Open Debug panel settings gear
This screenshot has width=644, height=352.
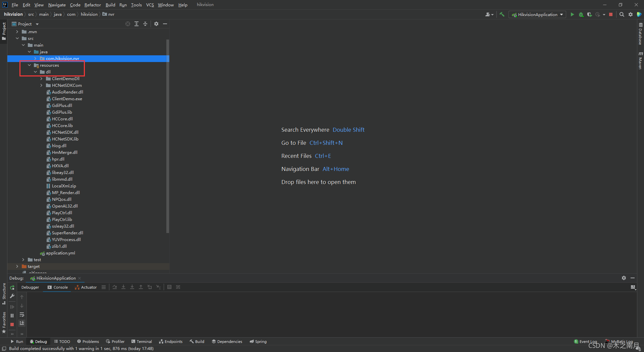624,278
